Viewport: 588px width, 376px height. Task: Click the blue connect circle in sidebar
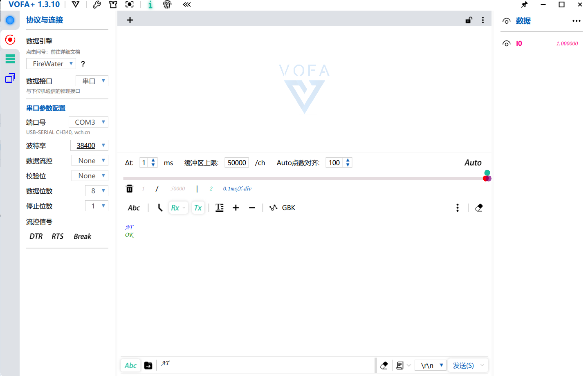[10, 20]
